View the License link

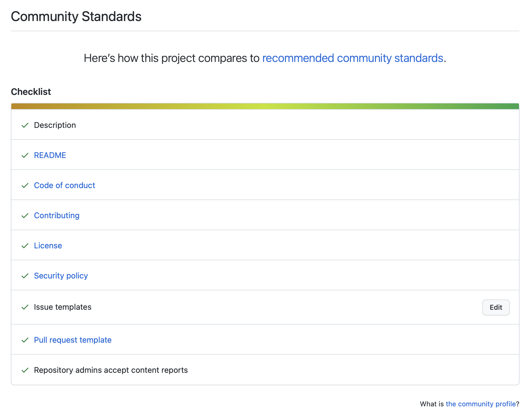pos(48,246)
